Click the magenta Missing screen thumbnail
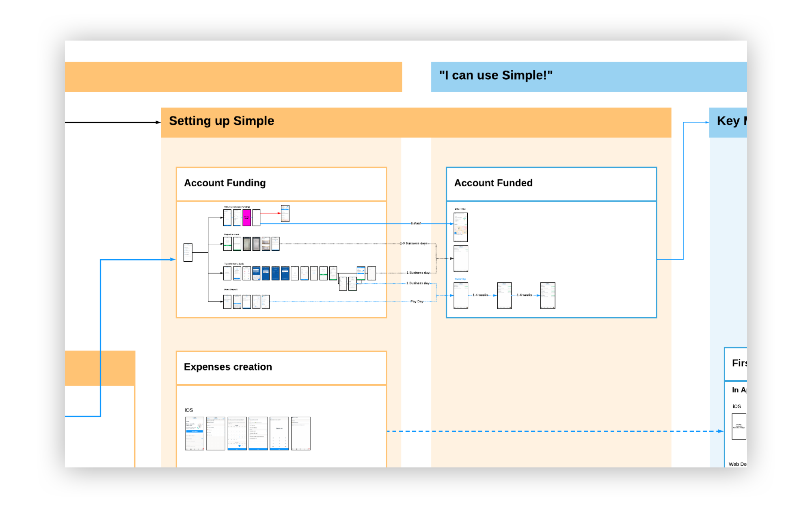 246,217
